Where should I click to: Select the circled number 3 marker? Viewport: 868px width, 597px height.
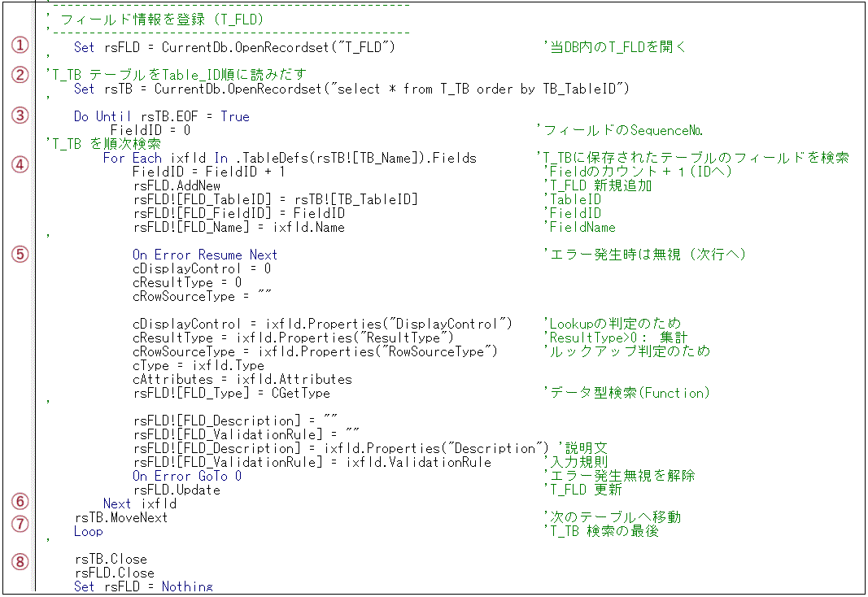[20, 115]
